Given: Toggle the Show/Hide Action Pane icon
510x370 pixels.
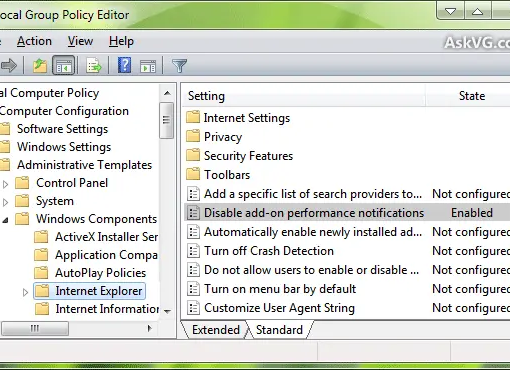Looking at the screenshot, I should 148,66.
